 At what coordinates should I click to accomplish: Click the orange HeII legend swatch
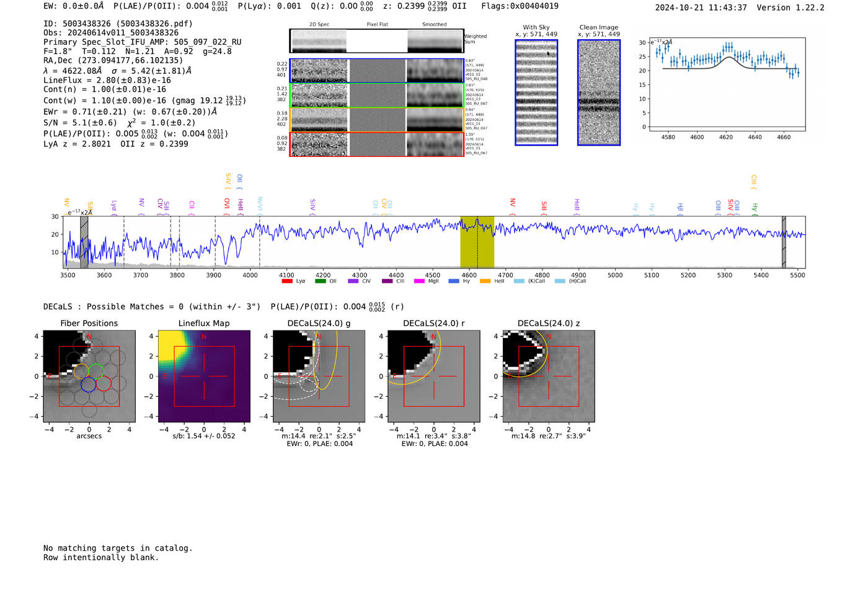[485, 281]
